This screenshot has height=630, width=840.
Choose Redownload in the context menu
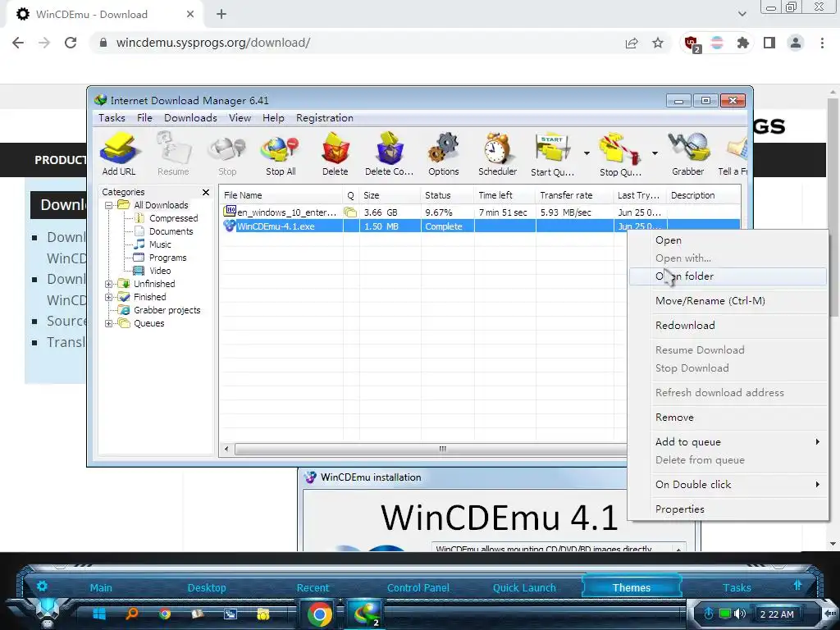point(728,326)
